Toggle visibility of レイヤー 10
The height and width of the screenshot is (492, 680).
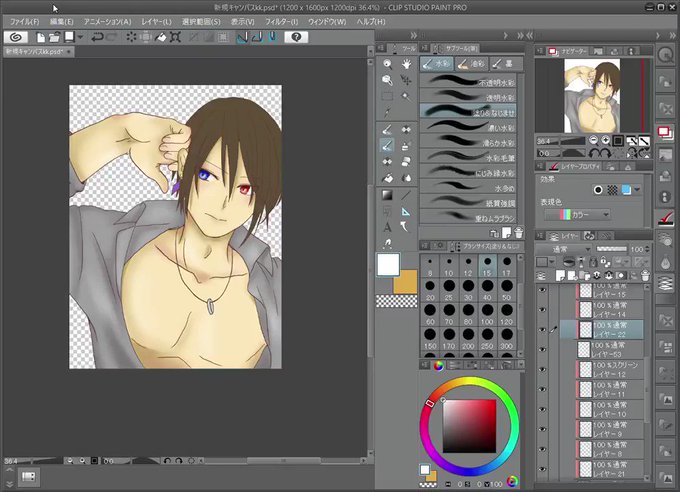click(x=543, y=410)
